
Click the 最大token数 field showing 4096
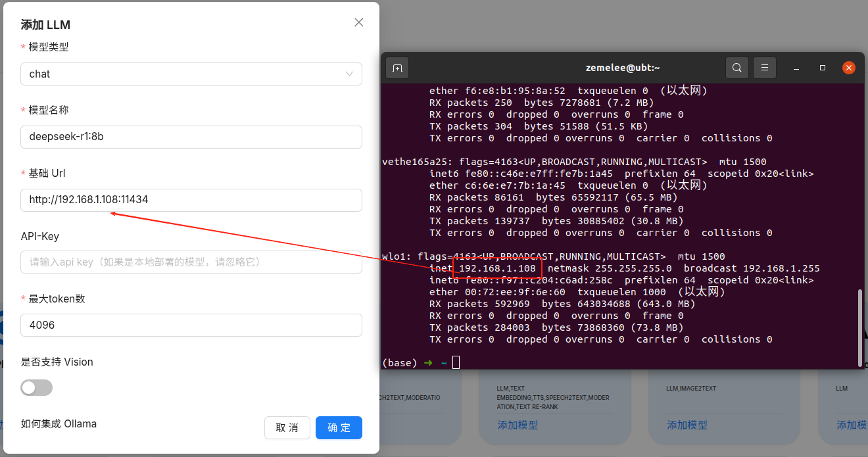tap(191, 325)
